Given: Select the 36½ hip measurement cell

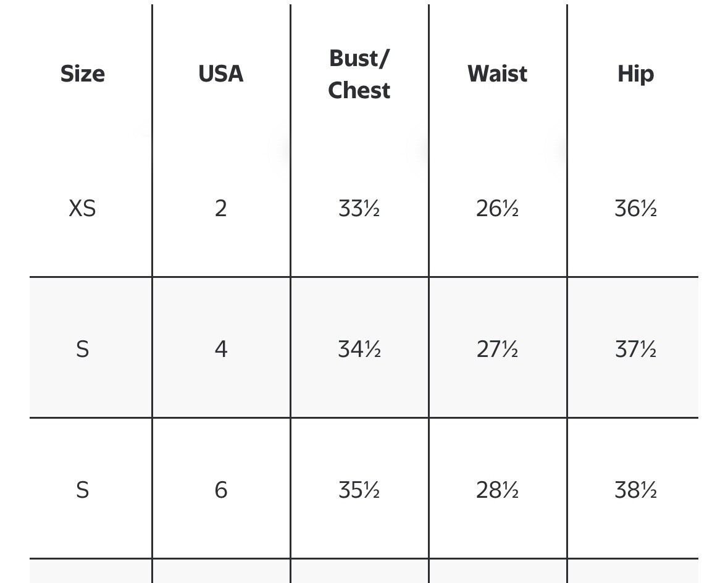Looking at the screenshot, I should (635, 208).
